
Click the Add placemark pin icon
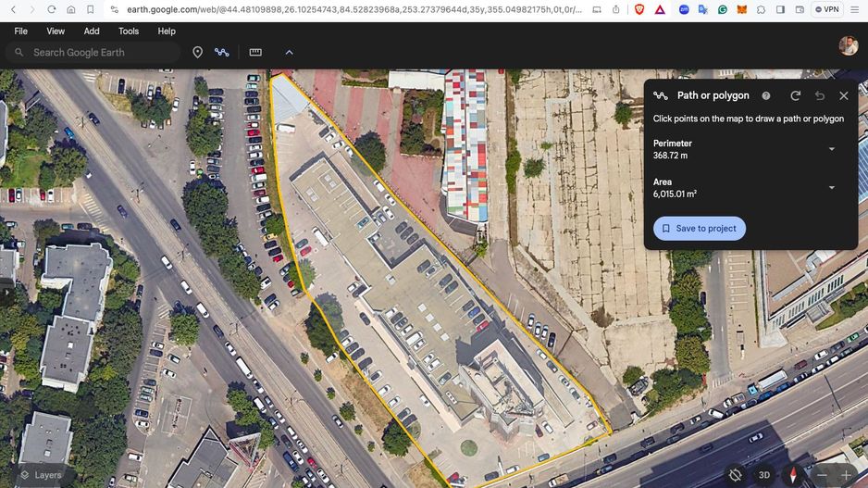(x=197, y=53)
